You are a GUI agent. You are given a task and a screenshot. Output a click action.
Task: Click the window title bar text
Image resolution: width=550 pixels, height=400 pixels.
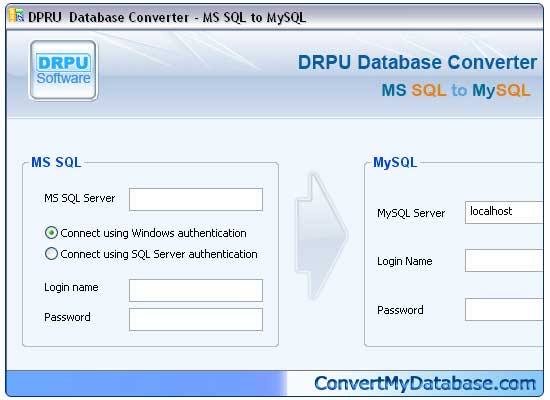coord(167,17)
